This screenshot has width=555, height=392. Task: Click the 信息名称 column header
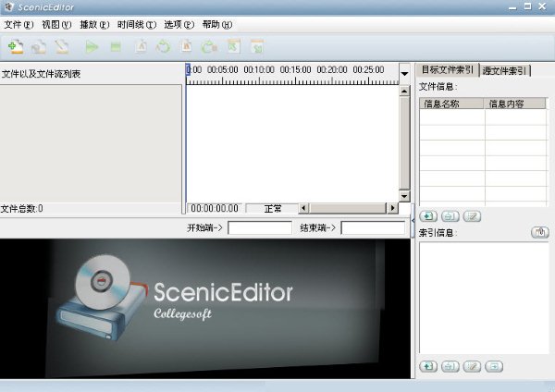tap(451, 104)
